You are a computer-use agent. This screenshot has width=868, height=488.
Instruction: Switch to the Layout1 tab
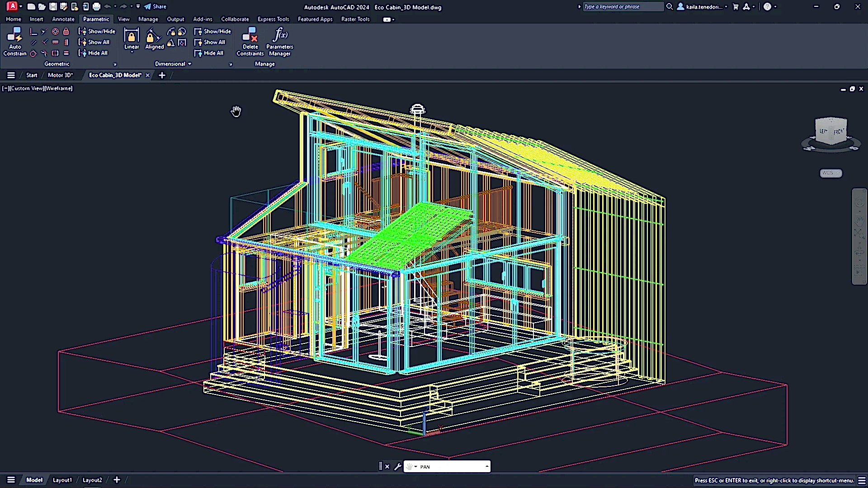(x=62, y=480)
